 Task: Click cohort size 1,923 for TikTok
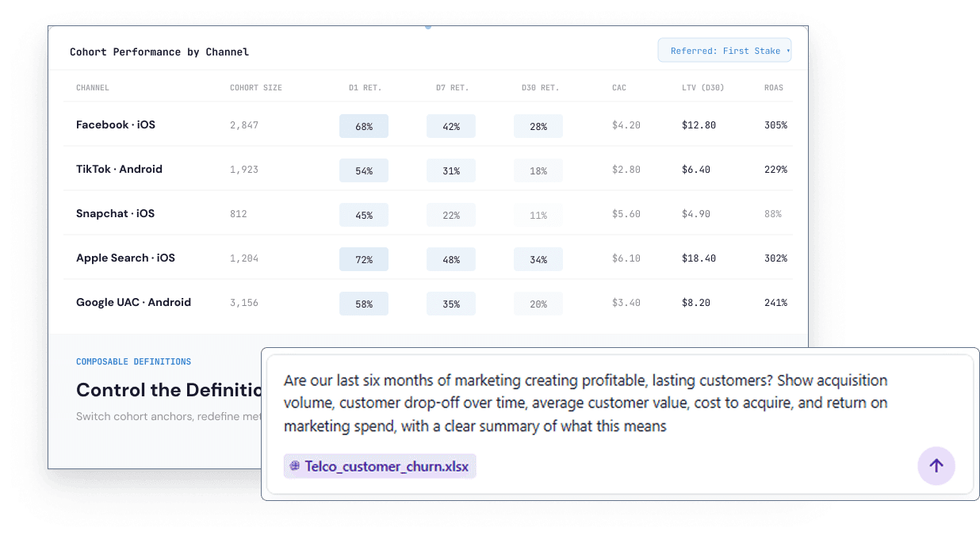click(x=244, y=170)
